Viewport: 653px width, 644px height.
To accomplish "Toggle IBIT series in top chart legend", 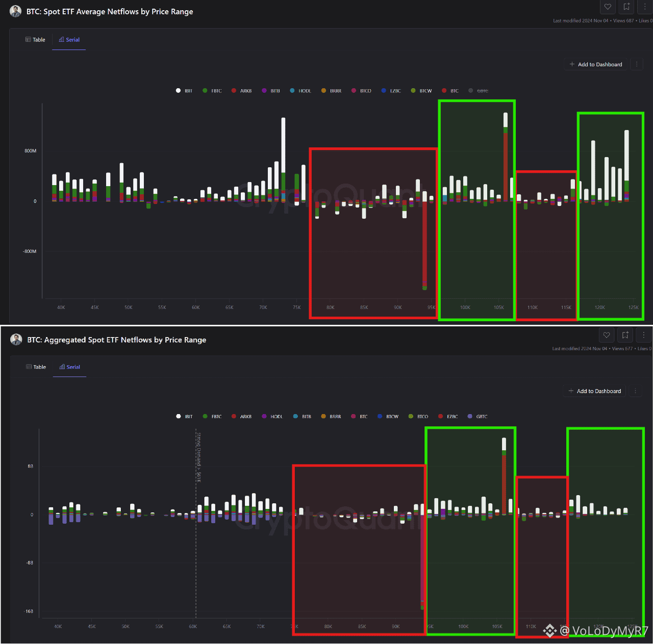I will 184,91.
